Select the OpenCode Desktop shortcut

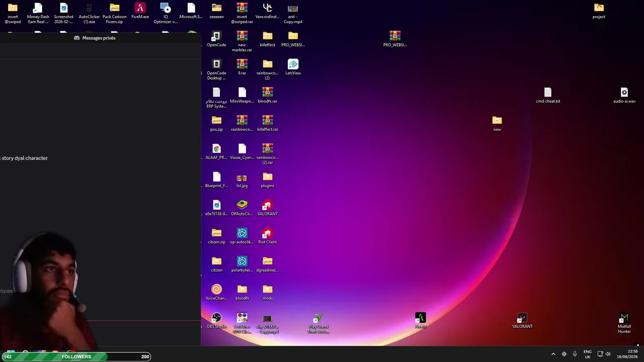click(216, 70)
